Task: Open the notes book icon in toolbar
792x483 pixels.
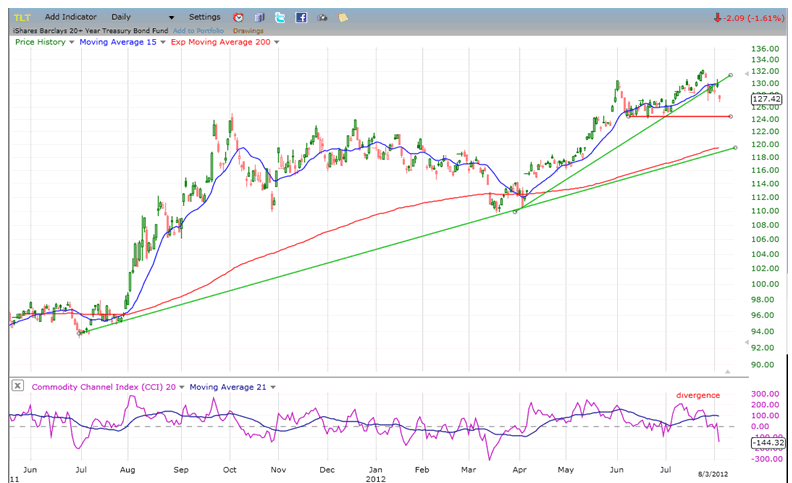Action: coord(259,18)
